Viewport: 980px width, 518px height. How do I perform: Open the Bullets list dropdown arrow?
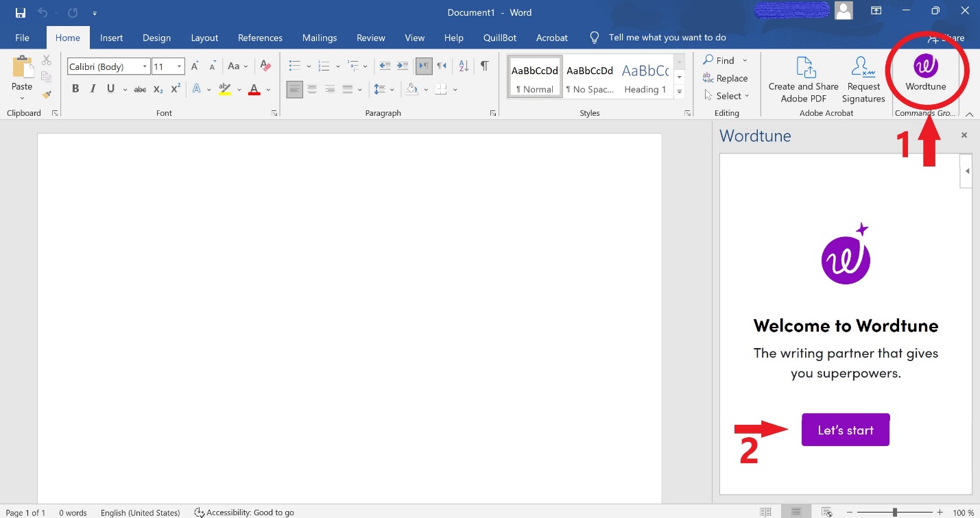309,66
